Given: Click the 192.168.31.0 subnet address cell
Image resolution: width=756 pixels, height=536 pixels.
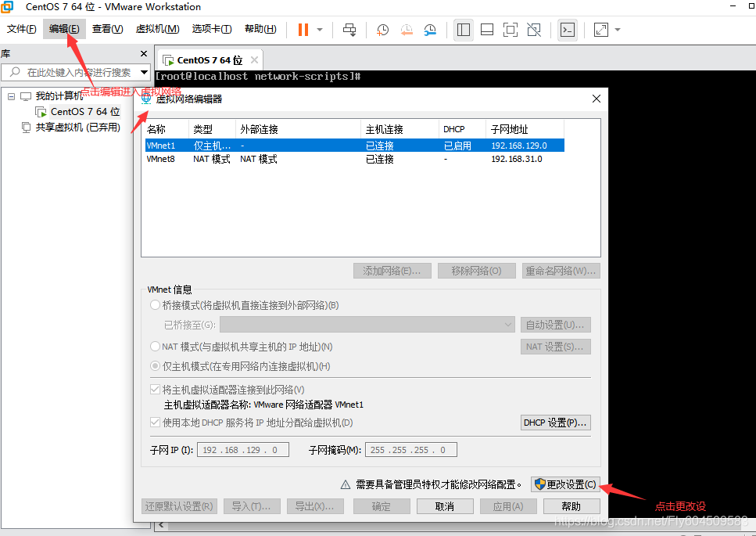Looking at the screenshot, I should (x=516, y=159).
